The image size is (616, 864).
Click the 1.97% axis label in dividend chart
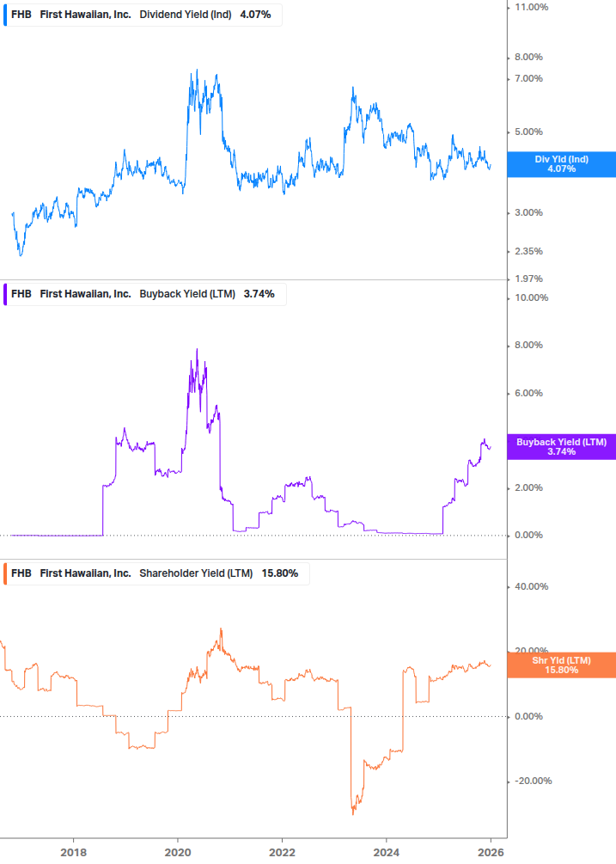528,279
